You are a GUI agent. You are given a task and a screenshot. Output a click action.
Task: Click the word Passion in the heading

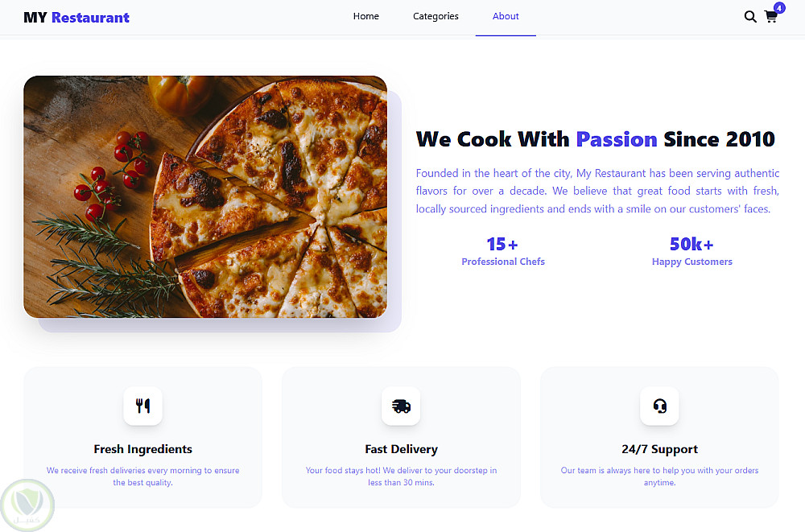[x=617, y=139]
